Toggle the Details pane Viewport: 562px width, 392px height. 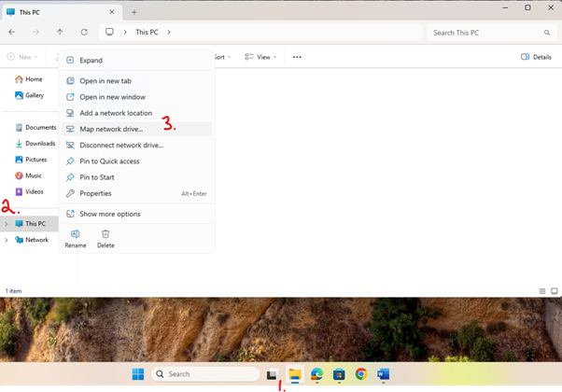536,57
